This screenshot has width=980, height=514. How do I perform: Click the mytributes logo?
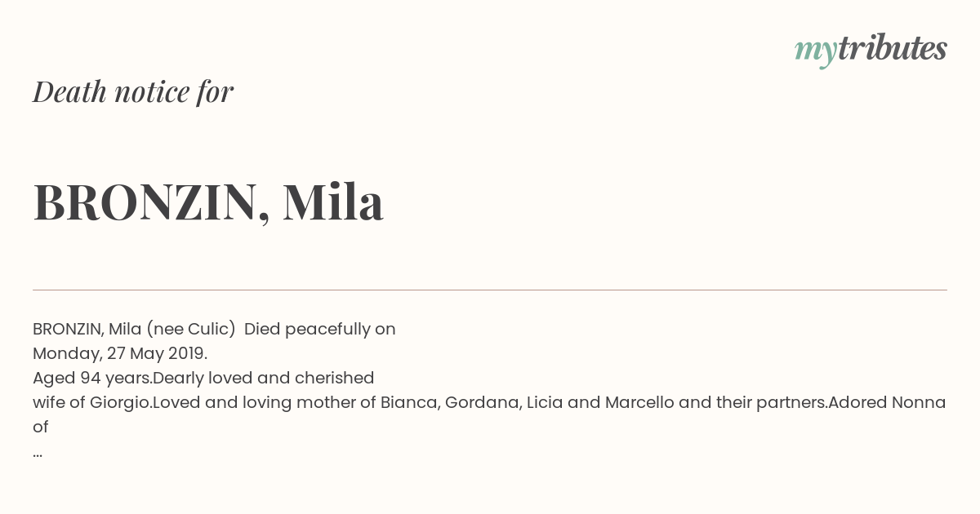point(871,50)
